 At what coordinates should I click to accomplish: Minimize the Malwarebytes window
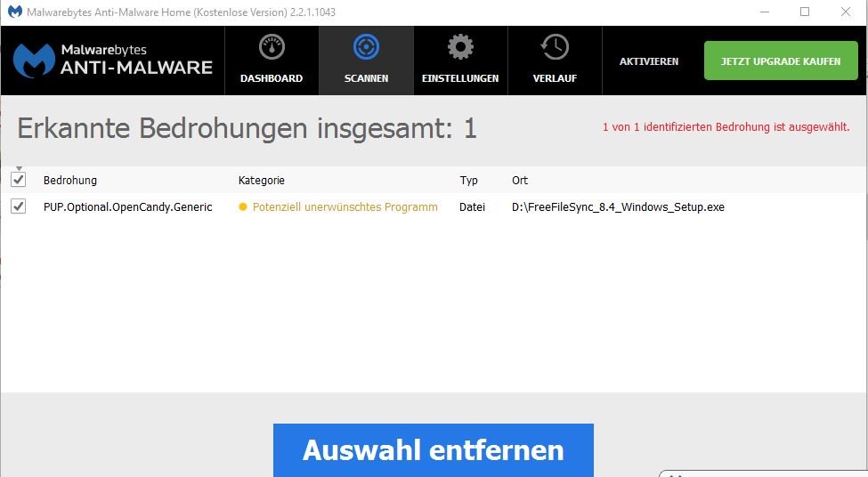click(x=765, y=12)
